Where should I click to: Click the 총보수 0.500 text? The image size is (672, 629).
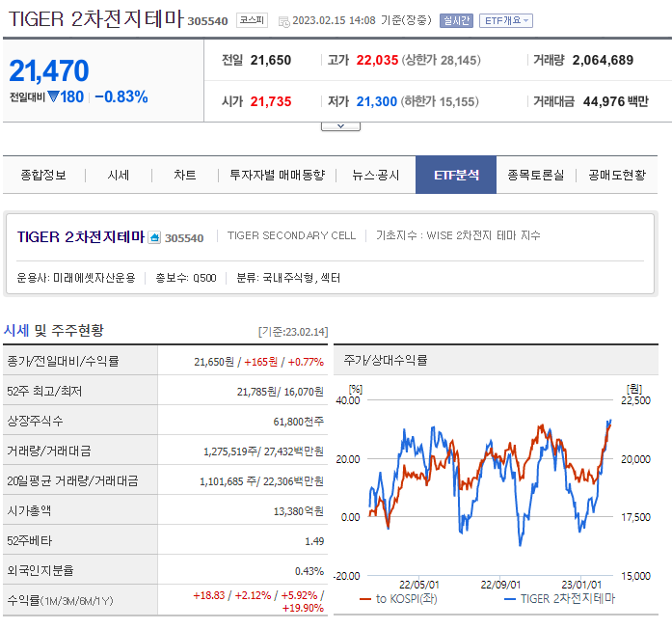point(185,278)
